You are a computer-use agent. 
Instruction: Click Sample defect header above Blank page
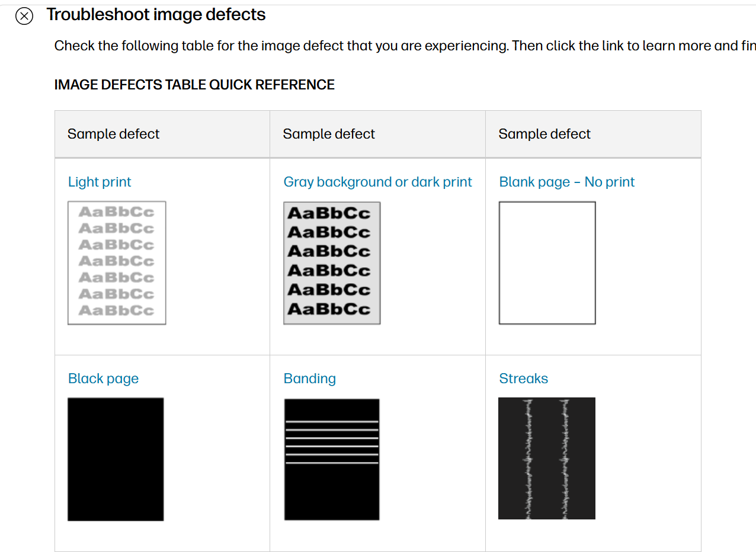pyautogui.click(x=544, y=134)
